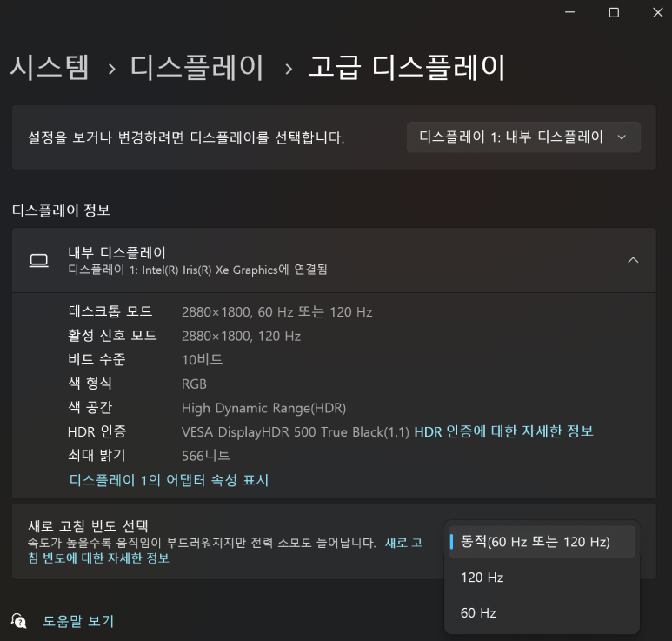Click the 새로 고침 빈도 선택 label
Screen dimensions: 672x641
click(89, 526)
